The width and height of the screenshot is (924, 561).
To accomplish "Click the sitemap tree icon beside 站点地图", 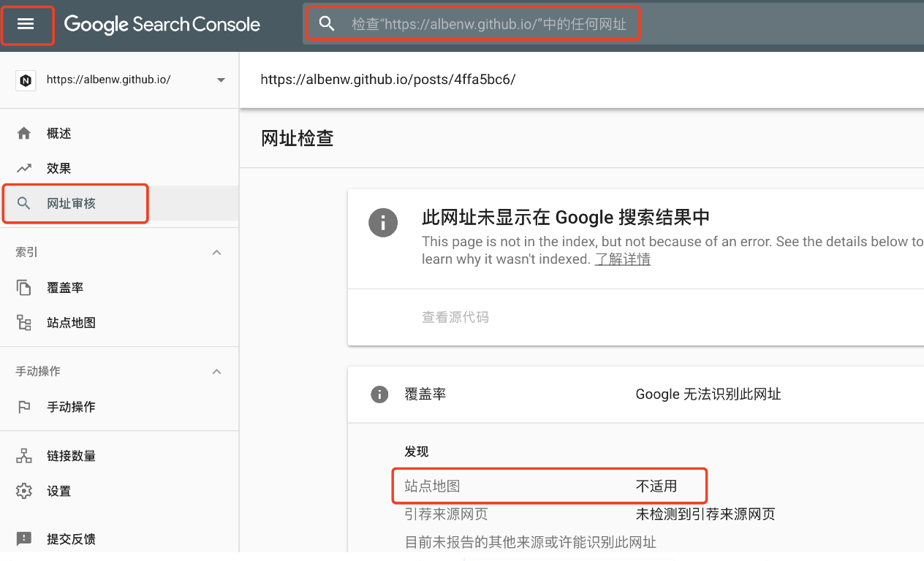I will click(x=24, y=323).
